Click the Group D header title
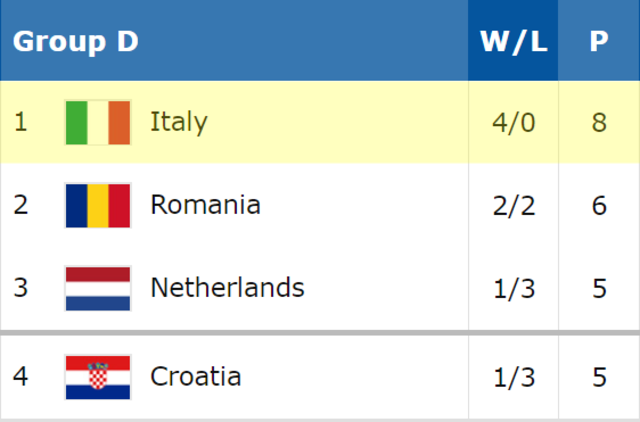 click(76, 41)
